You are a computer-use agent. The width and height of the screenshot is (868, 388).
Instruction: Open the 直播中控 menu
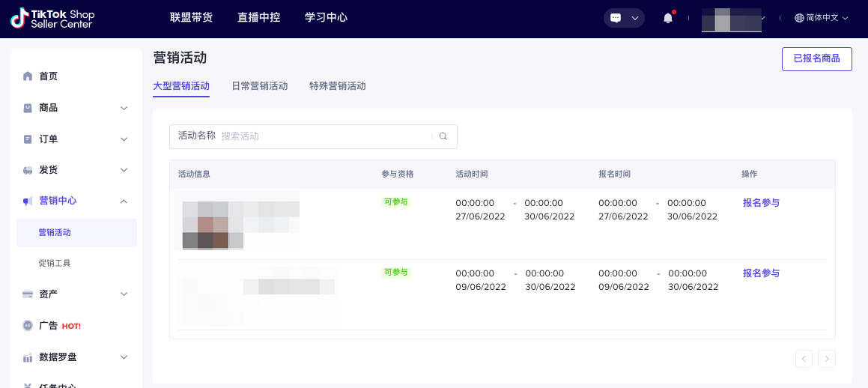pyautogui.click(x=258, y=17)
